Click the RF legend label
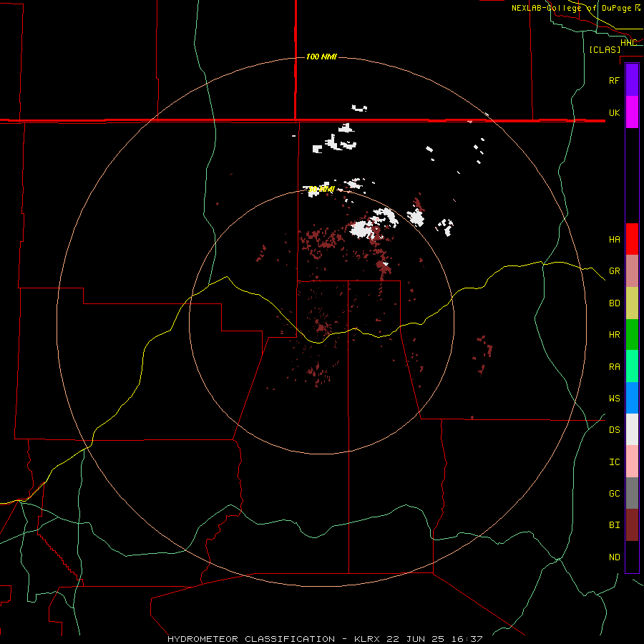 [614, 80]
